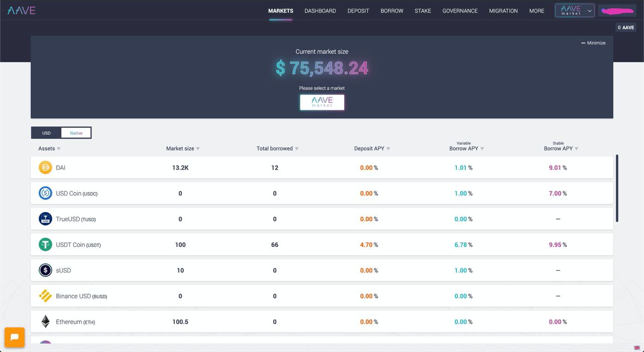The height and width of the screenshot is (352, 644).
Task: Go to the Stake page
Action: tap(423, 11)
